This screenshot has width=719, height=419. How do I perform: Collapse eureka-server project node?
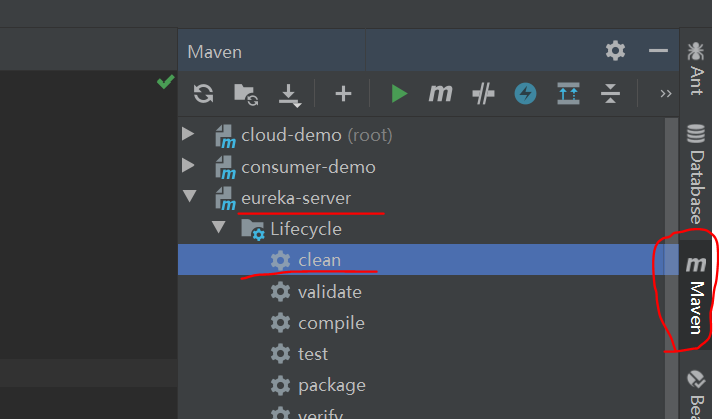[x=189, y=196]
